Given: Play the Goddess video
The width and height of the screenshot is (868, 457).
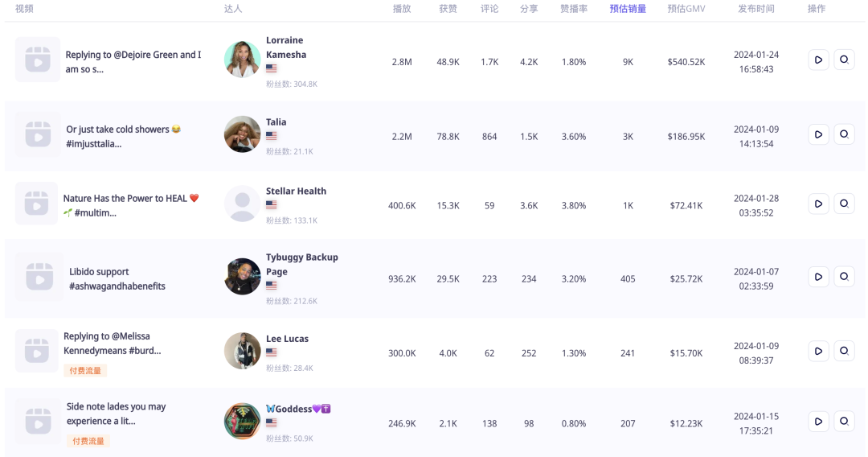Looking at the screenshot, I should 818,422.
